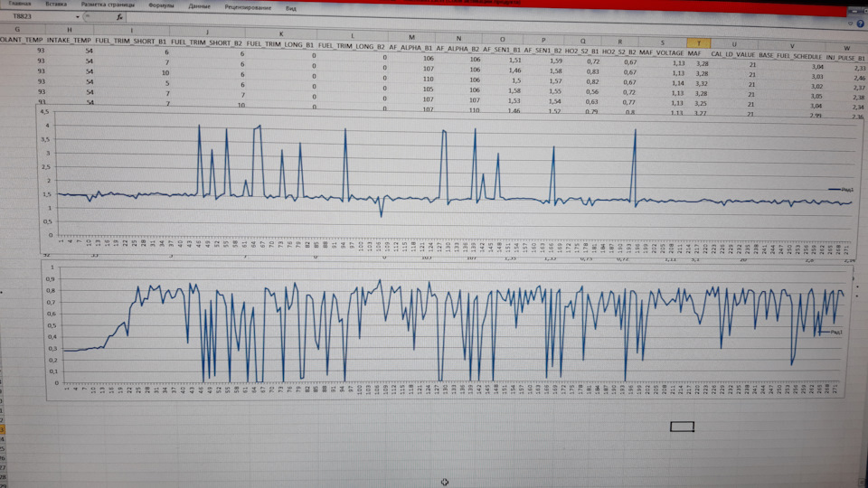Open the Данные ribbon tab

click(199, 6)
